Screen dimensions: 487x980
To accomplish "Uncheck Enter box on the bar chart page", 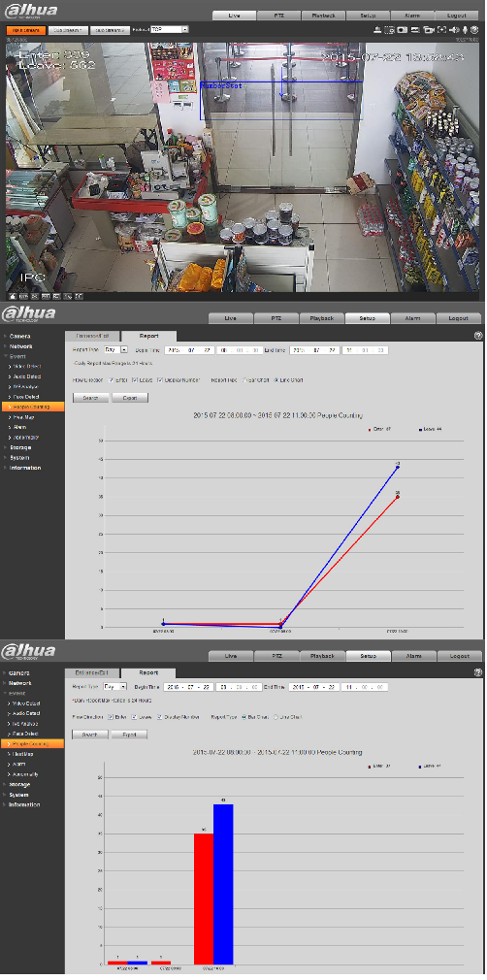I will [110, 716].
